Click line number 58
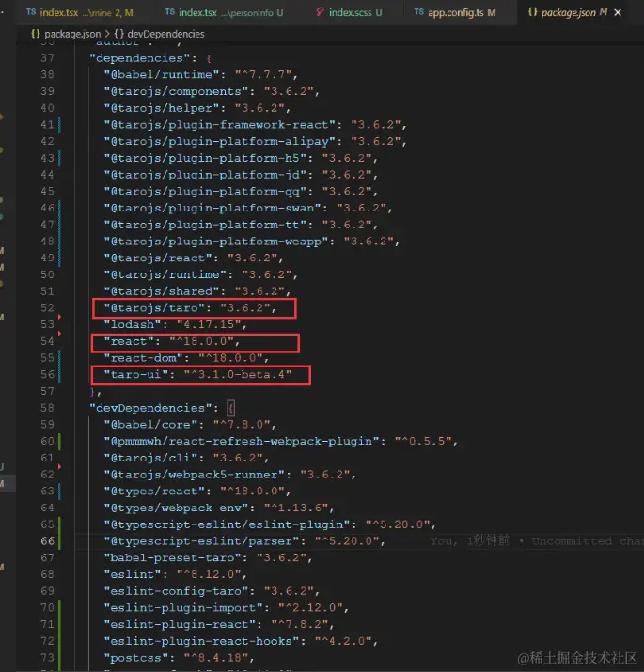Image resolution: width=644 pixels, height=672 pixels. pyautogui.click(x=47, y=408)
